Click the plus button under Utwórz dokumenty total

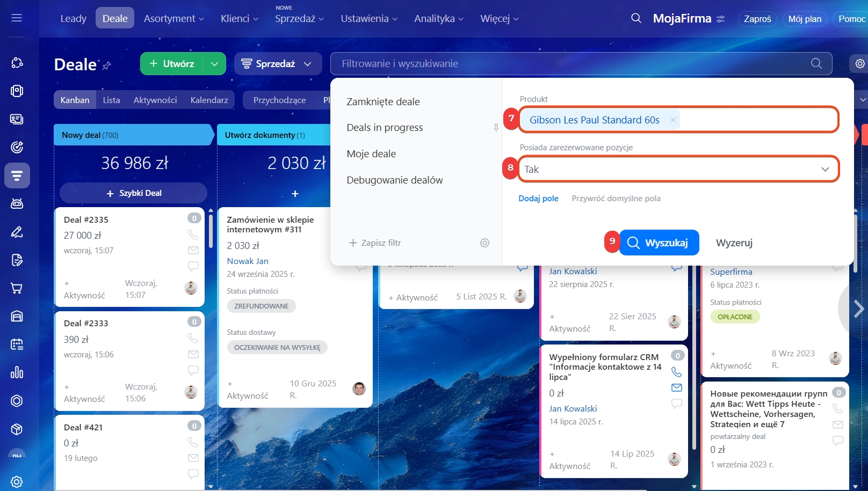pyautogui.click(x=295, y=194)
